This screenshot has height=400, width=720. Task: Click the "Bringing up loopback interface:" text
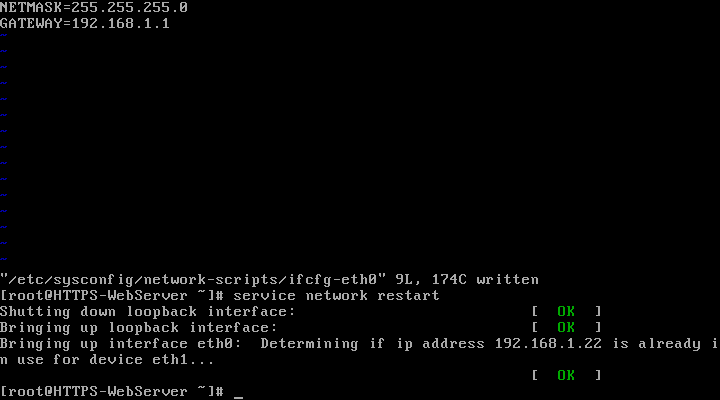139,327
